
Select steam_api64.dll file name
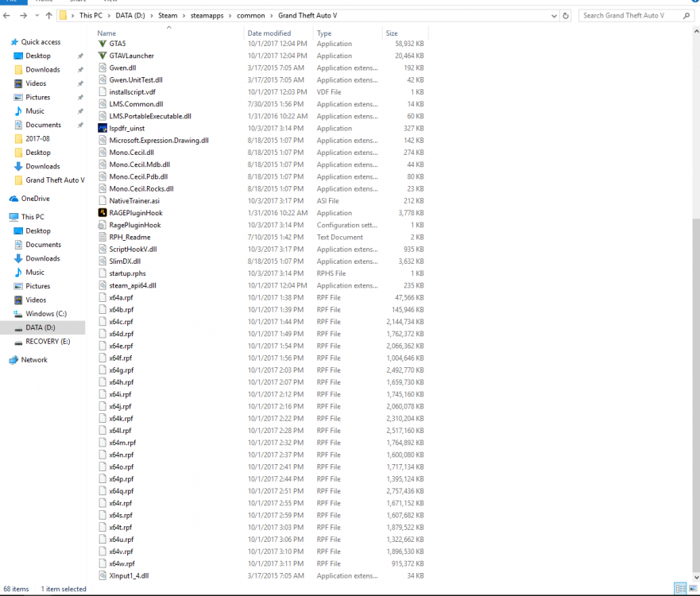coord(133,285)
